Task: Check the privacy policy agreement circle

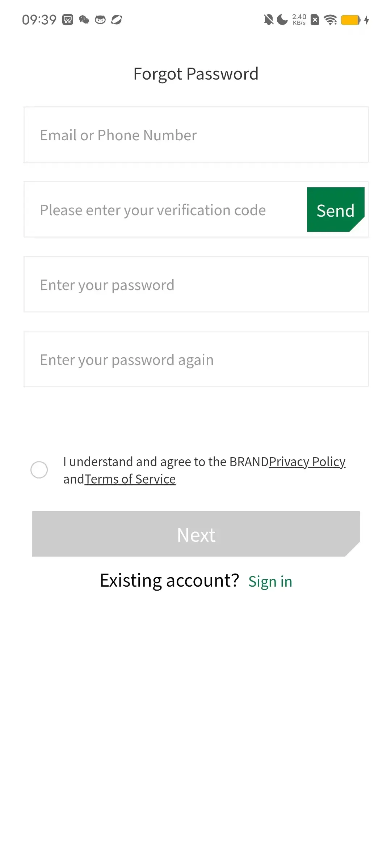Action: pos(39,470)
